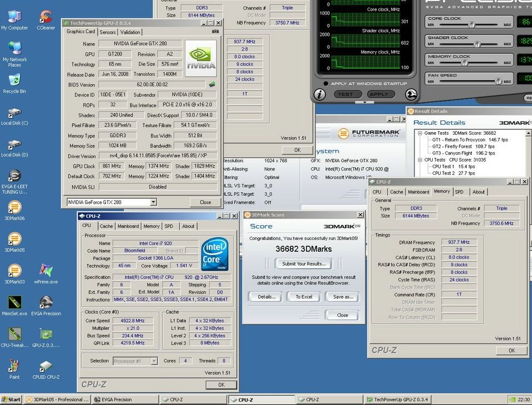
Task: Launch EVGA E-LEET Tuning Utility icon
Action: click(14, 182)
